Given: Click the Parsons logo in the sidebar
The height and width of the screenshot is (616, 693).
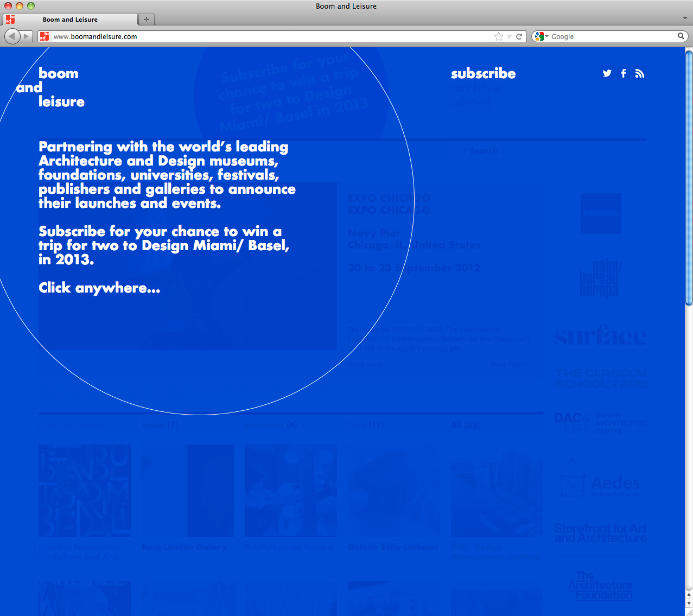Looking at the screenshot, I should click(x=601, y=213).
